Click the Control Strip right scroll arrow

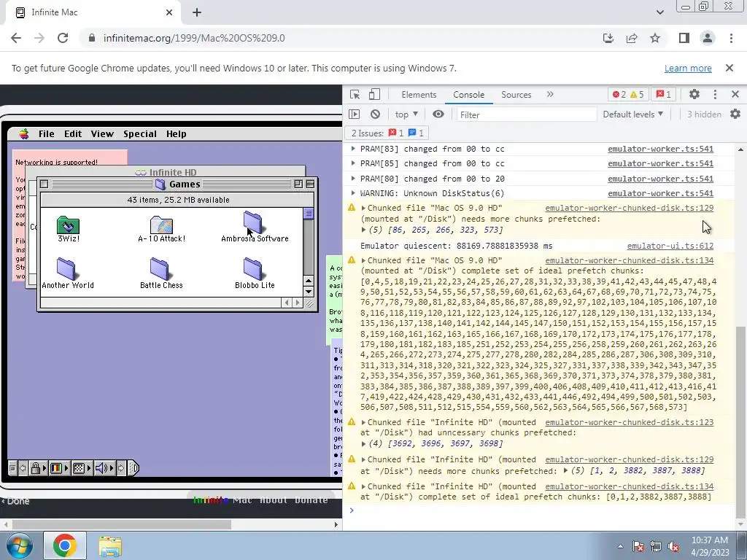(121, 468)
